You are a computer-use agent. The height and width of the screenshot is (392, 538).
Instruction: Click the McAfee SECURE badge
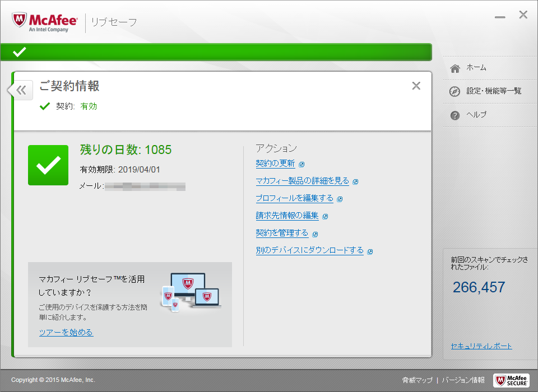511,380
